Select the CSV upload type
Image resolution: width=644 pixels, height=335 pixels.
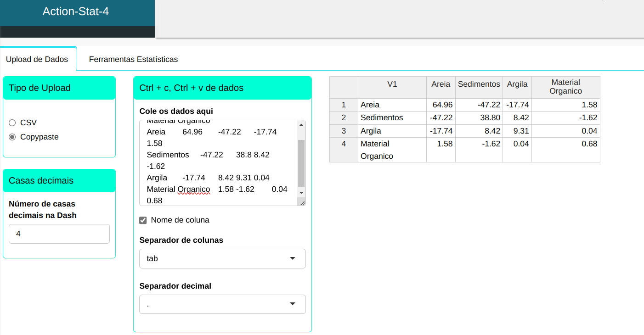[x=12, y=123]
